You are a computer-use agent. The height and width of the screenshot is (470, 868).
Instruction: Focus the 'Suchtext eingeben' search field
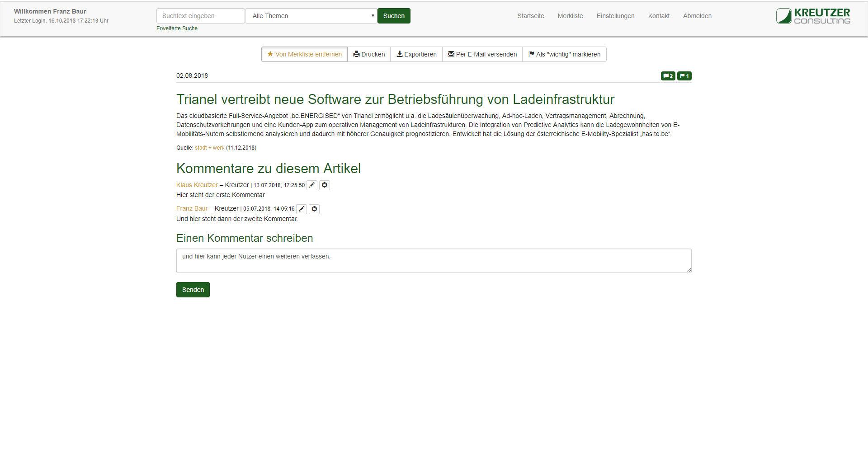[x=200, y=16]
